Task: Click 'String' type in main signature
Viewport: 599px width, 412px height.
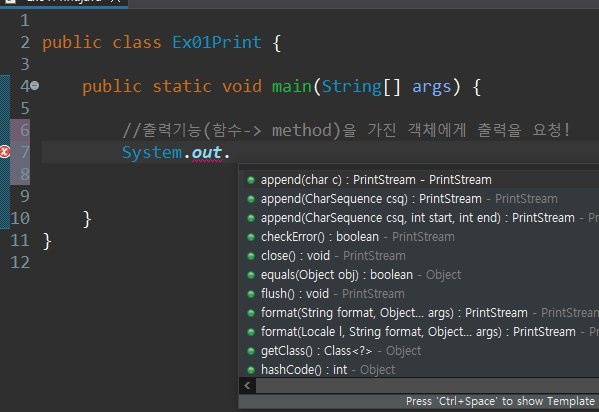Action: 352,87
